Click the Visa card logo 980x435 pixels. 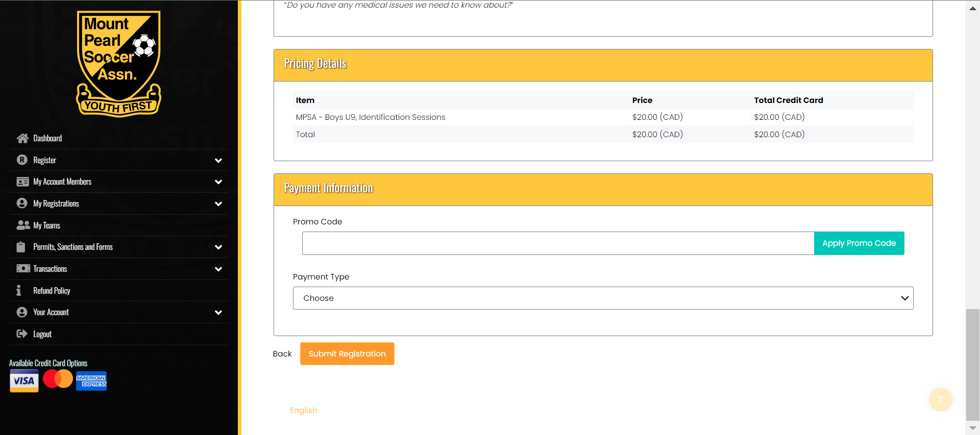pyautogui.click(x=24, y=381)
